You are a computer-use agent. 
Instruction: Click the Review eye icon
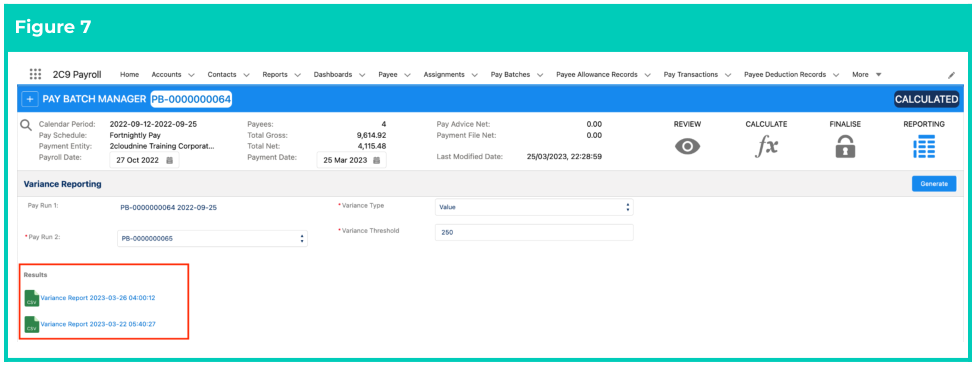687,146
